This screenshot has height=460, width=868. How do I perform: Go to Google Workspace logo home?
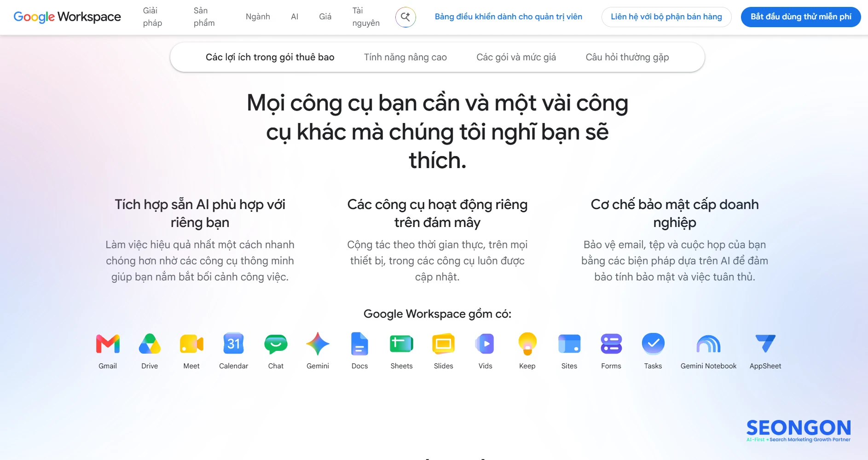(67, 17)
